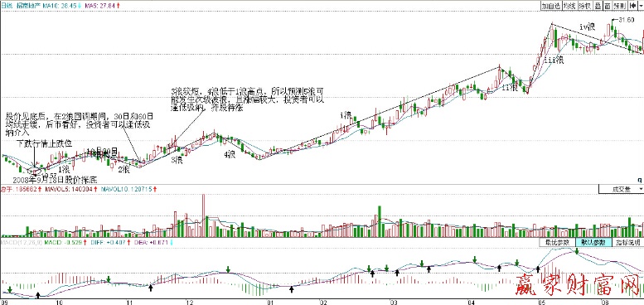Click the dropdown arrow beside 成交量
Viewport: 644px width, 305px height.
pyautogui.click(x=642, y=189)
